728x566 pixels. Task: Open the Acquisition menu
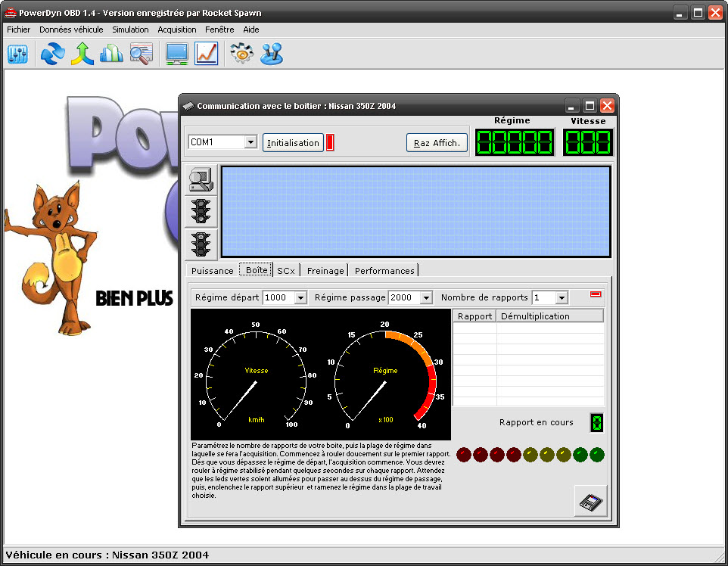pos(177,30)
